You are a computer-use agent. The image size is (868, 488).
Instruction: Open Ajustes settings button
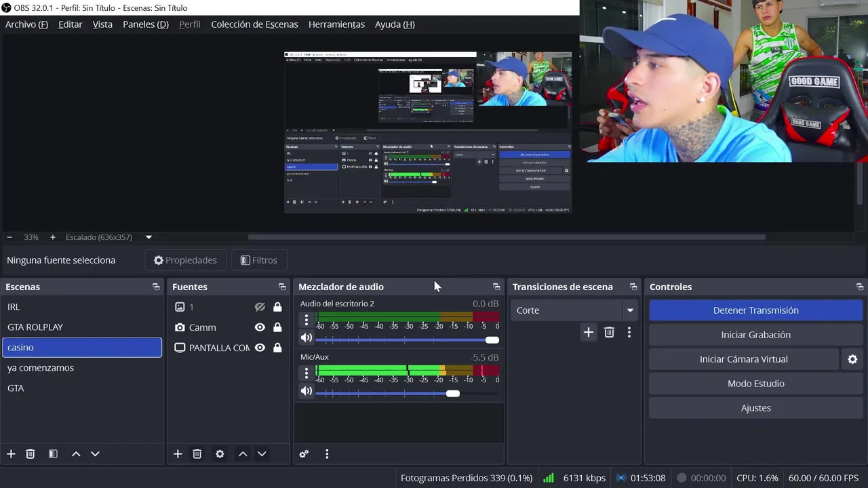pyautogui.click(x=755, y=408)
